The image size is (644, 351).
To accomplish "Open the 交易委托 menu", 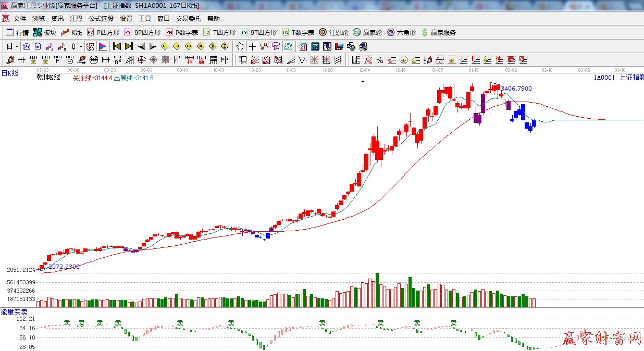I will pos(188,18).
